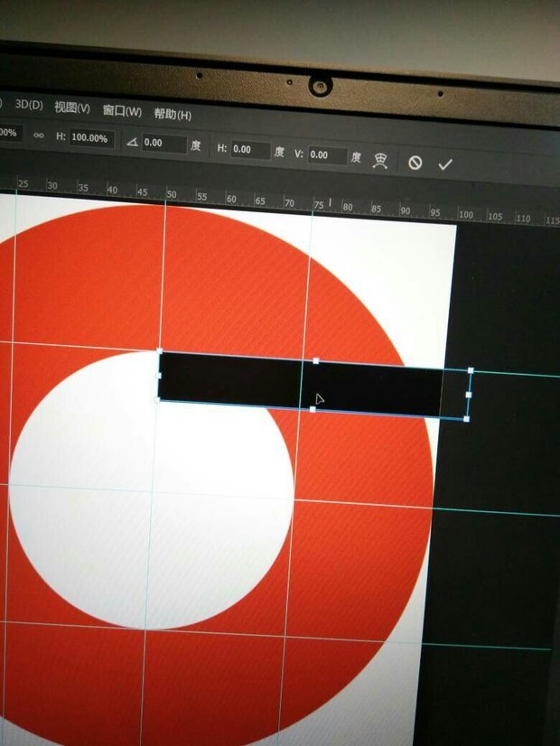Toggle the maintain aspect ratio link icon
The height and width of the screenshot is (746, 560).
[x=38, y=135]
